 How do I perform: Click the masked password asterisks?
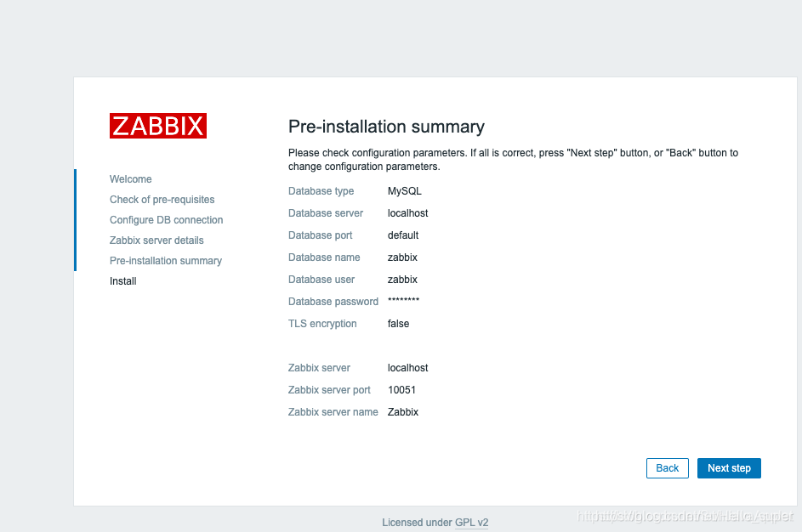point(404,300)
